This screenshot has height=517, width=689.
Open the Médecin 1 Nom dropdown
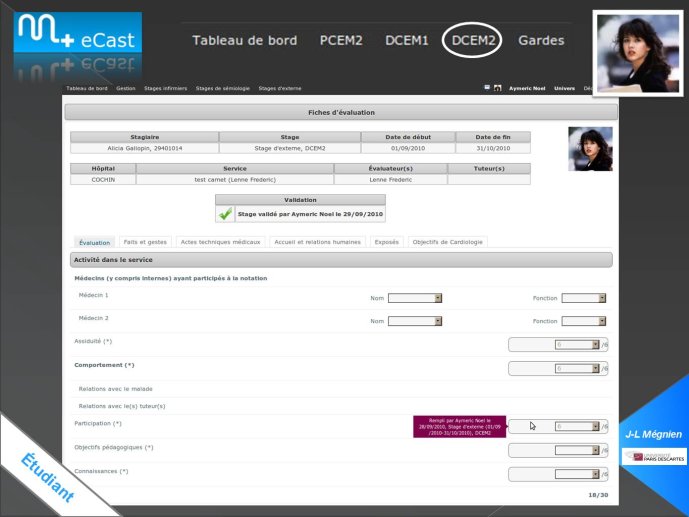point(415,298)
